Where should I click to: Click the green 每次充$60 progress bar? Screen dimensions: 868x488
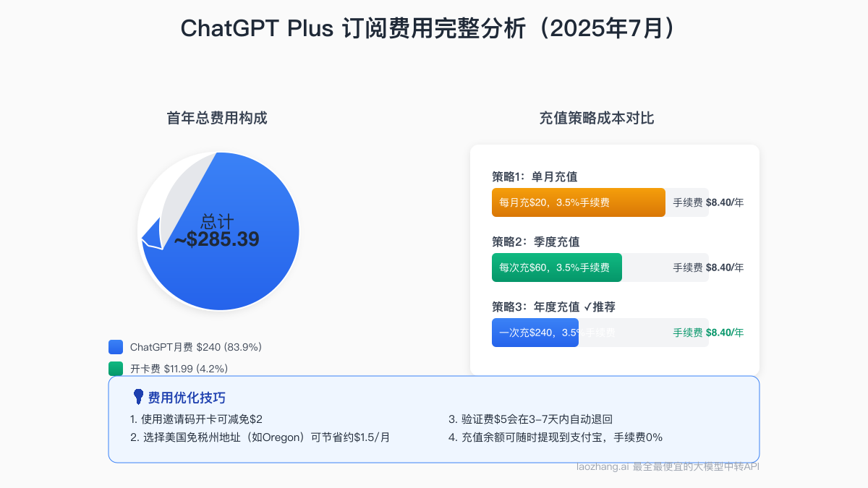pyautogui.click(x=556, y=267)
